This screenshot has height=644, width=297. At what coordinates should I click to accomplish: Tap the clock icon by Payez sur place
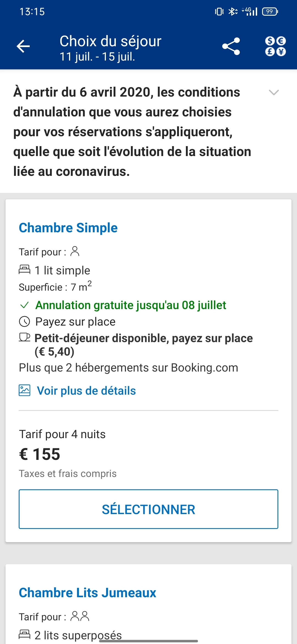click(x=24, y=321)
